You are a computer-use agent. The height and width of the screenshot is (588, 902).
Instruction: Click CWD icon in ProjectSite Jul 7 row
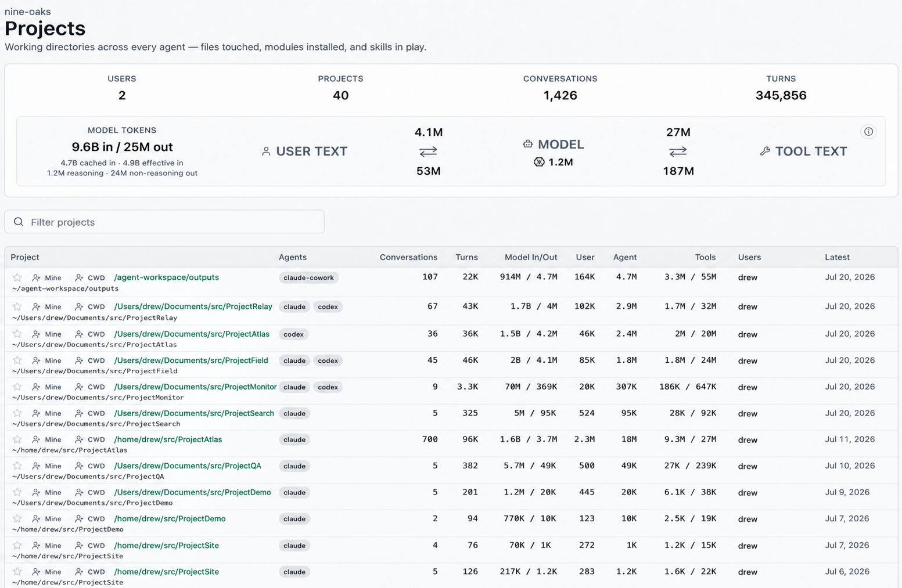tap(79, 546)
